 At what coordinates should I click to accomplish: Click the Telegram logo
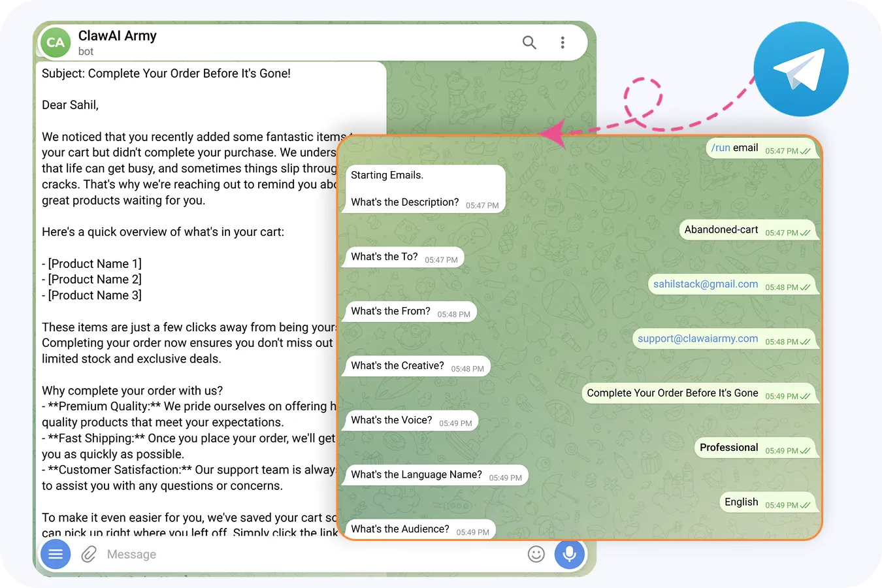(x=801, y=69)
